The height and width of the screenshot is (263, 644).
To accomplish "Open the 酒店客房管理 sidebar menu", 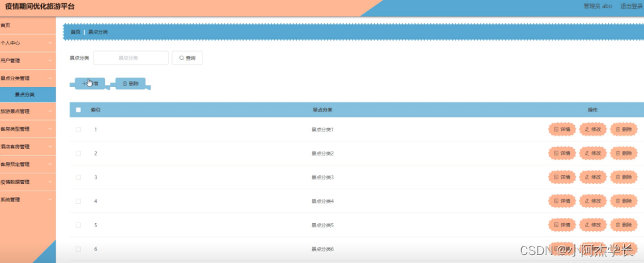I will [27, 147].
